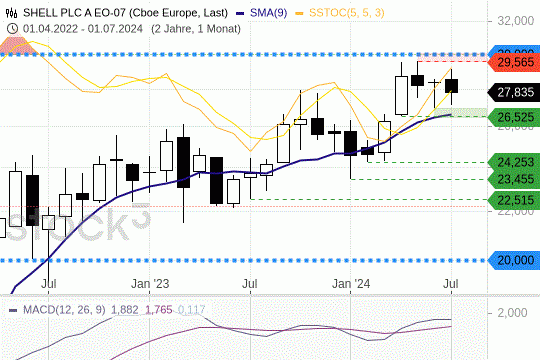Viewport: 540px width, 360px height.
Task: Click the MACD(12, 26, 9) indicator label
Action: pyautogui.click(x=64, y=310)
